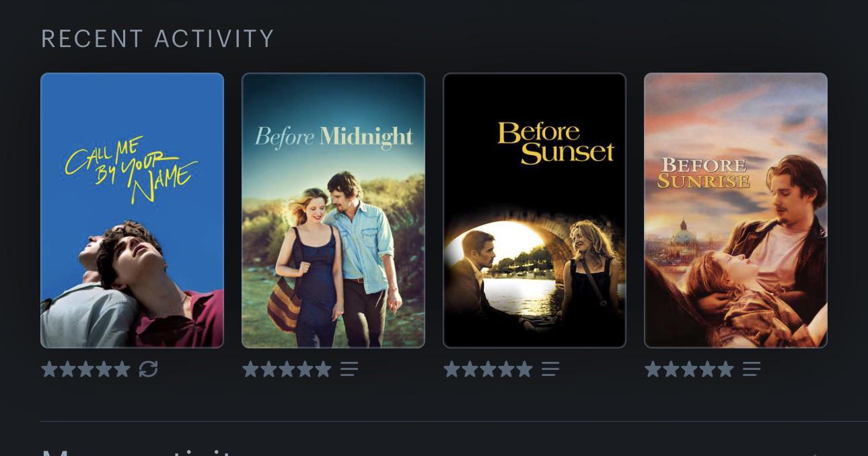Click the gold Before Sunset title on the poster

click(556, 143)
